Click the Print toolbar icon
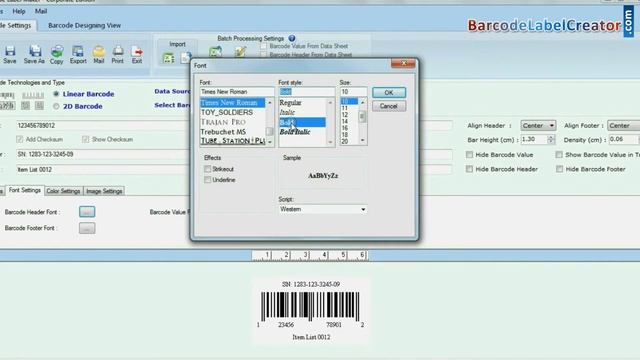Image resolution: width=640 pixels, height=360 pixels. tap(118, 55)
